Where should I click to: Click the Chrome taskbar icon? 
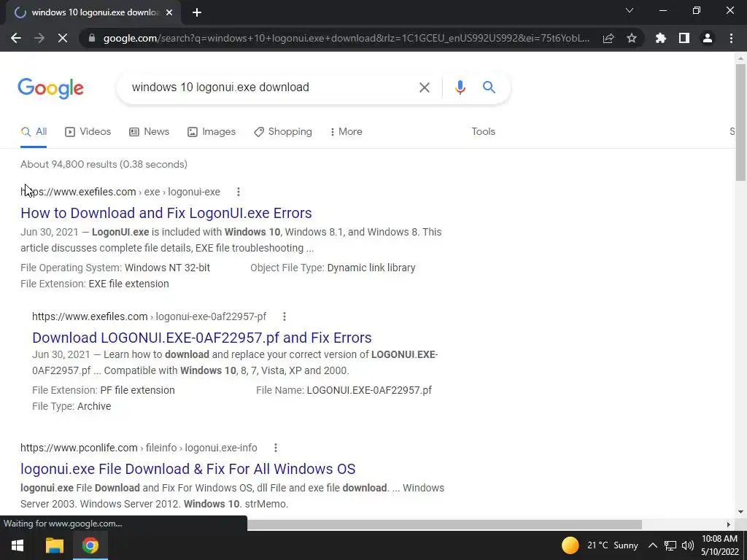point(90,545)
